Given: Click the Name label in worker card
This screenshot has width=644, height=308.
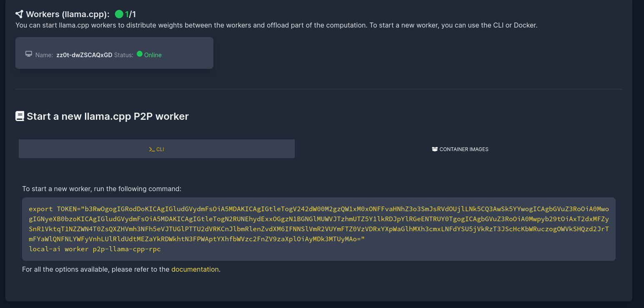Looking at the screenshot, I should coord(44,55).
